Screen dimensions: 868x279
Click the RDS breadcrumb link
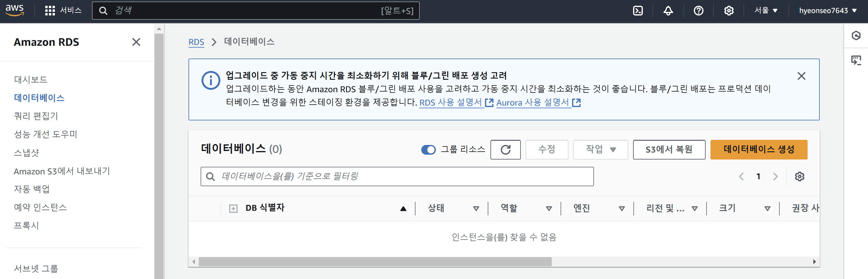coord(196,42)
